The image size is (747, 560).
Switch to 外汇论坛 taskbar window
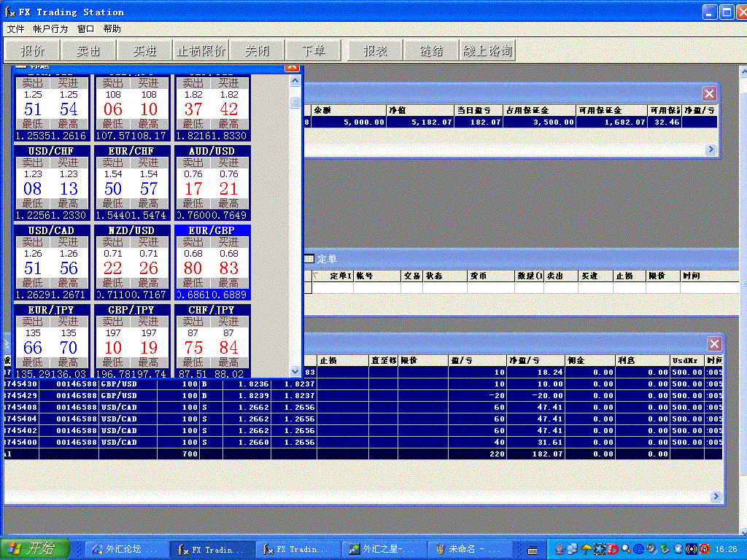(117, 549)
